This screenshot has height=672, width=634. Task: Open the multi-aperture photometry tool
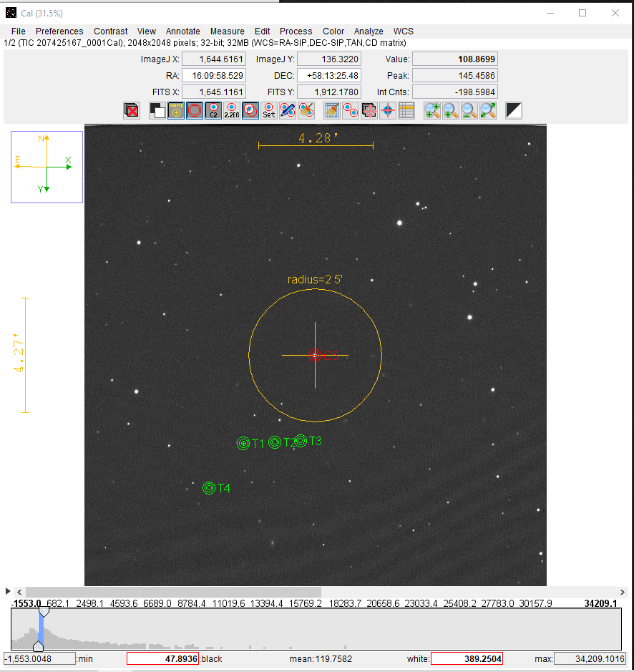351,110
